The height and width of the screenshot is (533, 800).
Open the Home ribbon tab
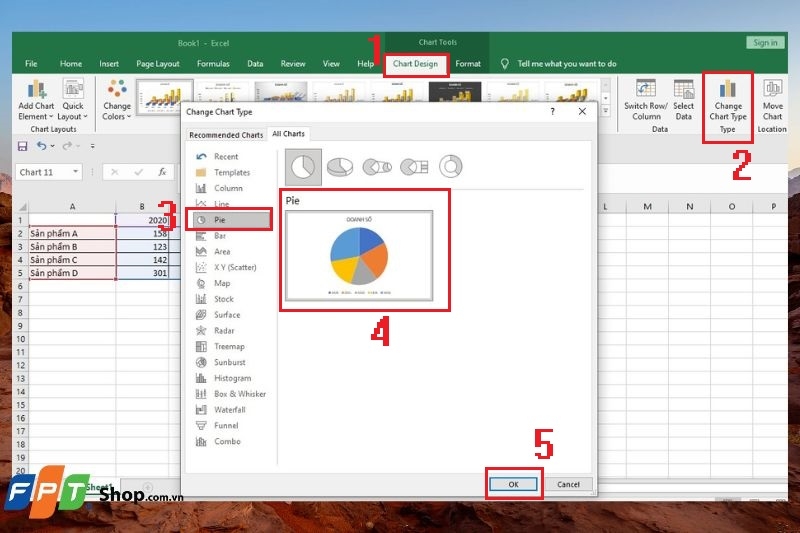[70, 64]
